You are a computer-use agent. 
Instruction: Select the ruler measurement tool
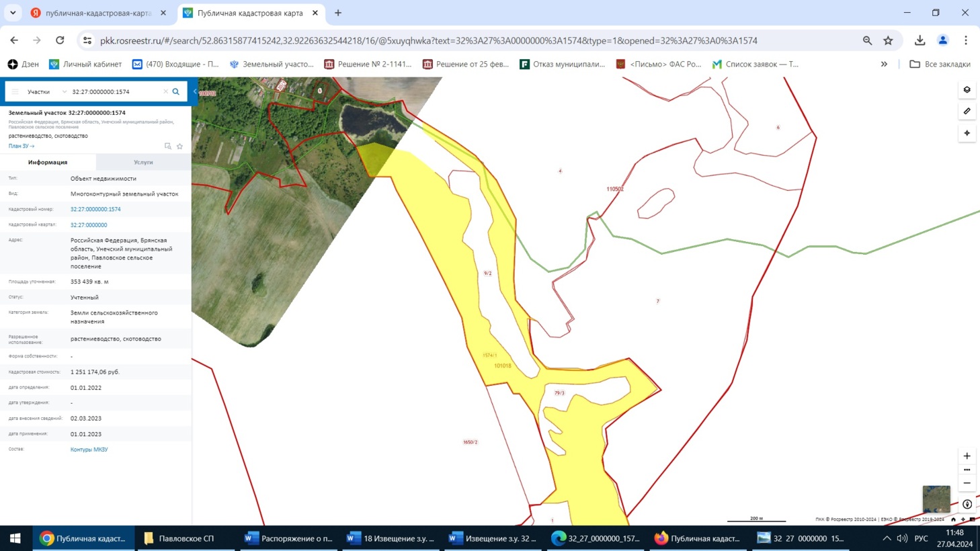967,111
